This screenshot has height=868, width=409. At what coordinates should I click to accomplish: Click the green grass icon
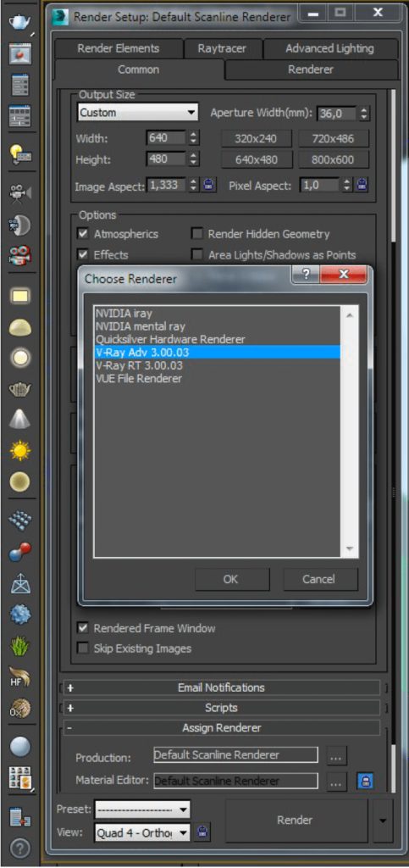pos(19,645)
